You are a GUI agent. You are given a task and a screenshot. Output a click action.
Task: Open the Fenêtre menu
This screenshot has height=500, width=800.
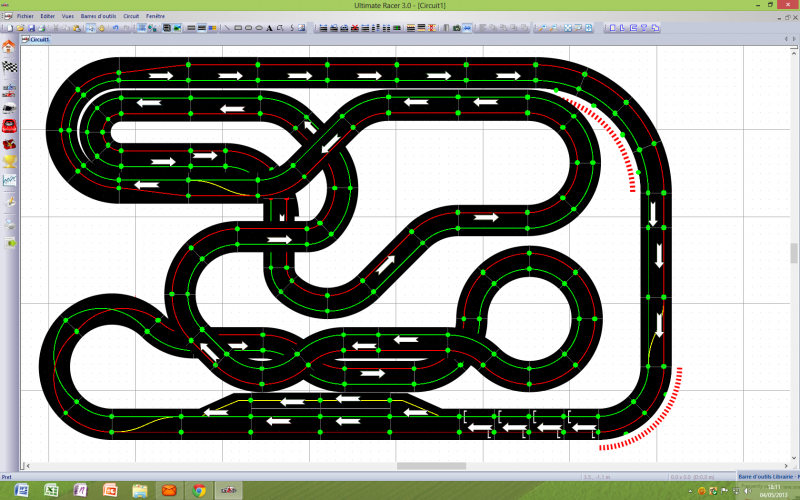[x=155, y=17]
